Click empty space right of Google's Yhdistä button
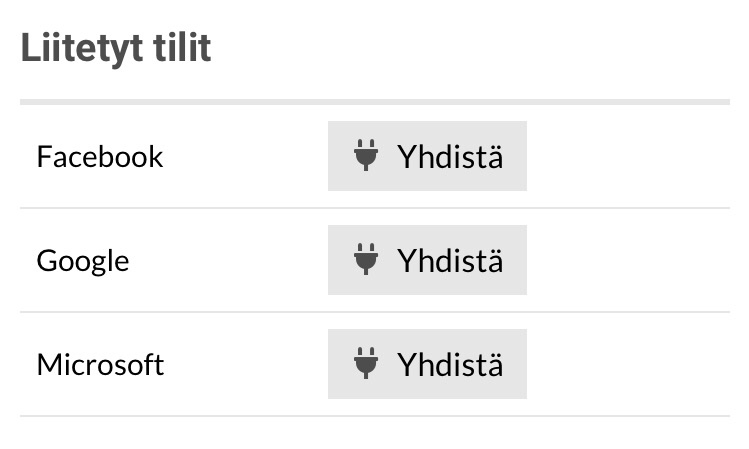The width and height of the screenshot is (749, 449). (x=628, y=260)
